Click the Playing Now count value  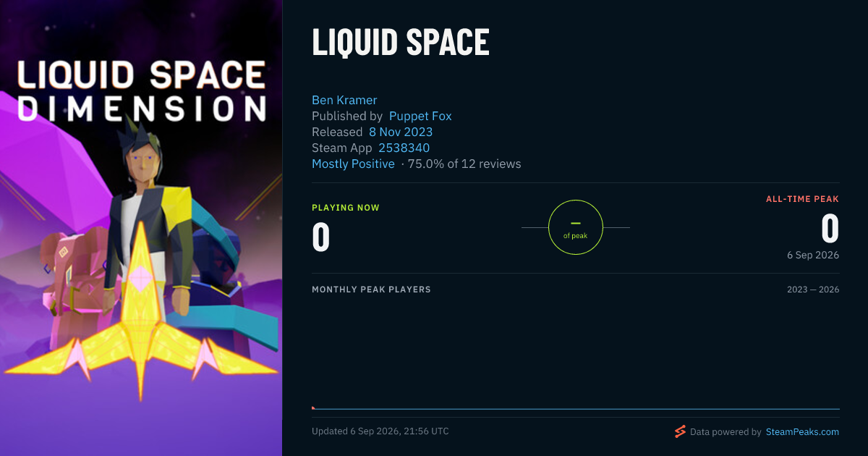pyautogui.click(x=321, y=237)
